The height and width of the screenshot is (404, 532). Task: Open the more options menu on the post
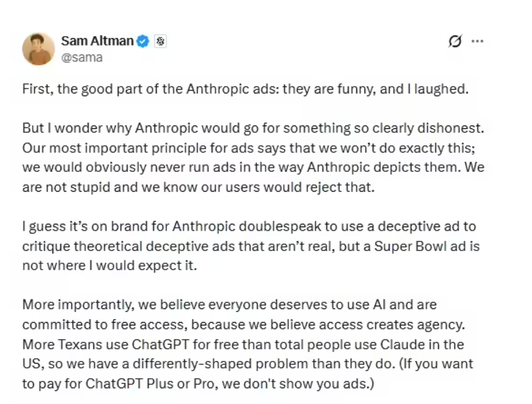coord(478,41)
